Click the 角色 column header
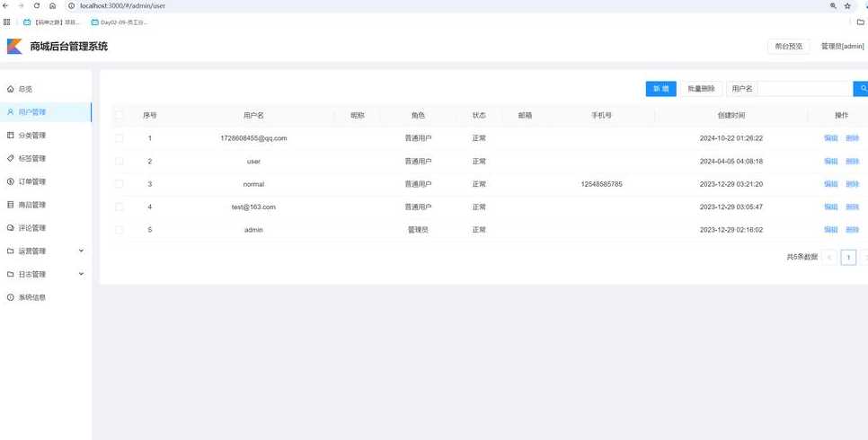868x440 pixels. 418,115
